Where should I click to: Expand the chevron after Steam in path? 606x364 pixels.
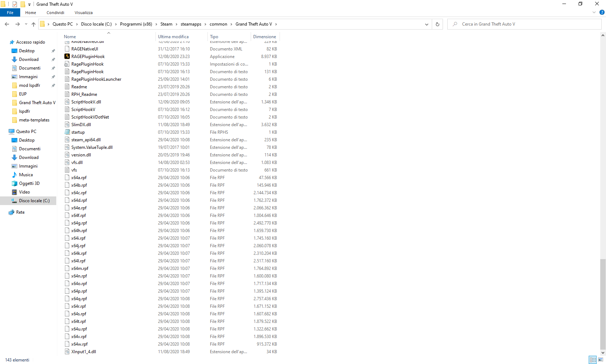tap(177, 24)
